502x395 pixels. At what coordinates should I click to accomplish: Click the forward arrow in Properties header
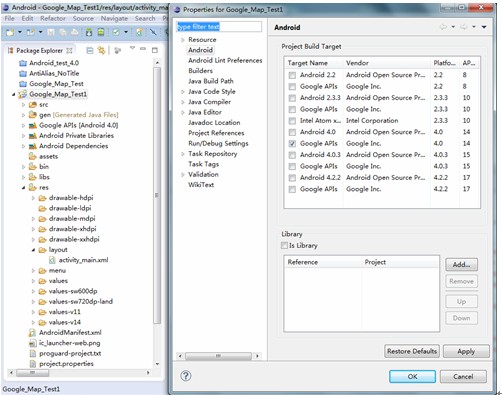click(464, 27)
